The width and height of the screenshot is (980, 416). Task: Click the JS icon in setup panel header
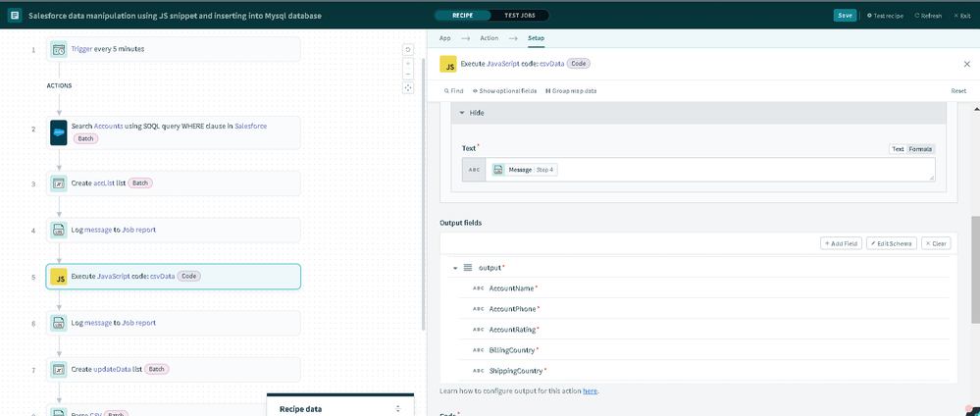coord(447,64)
